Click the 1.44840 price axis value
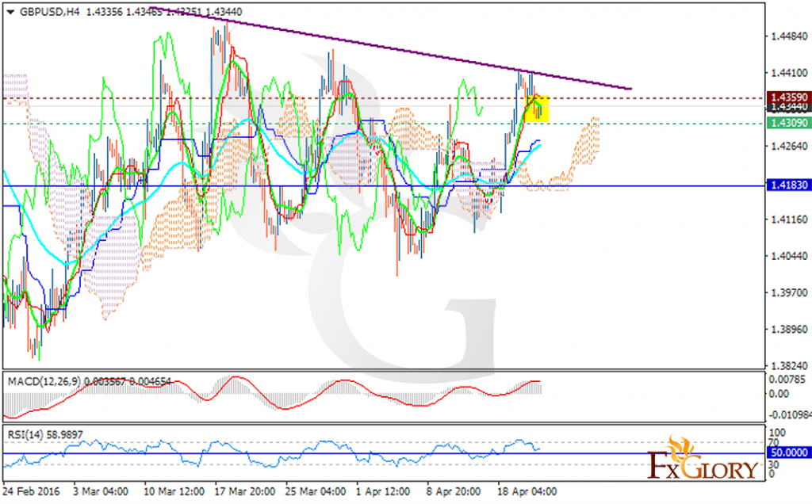The height and width of the screenshot is (504, 812). 789,36
